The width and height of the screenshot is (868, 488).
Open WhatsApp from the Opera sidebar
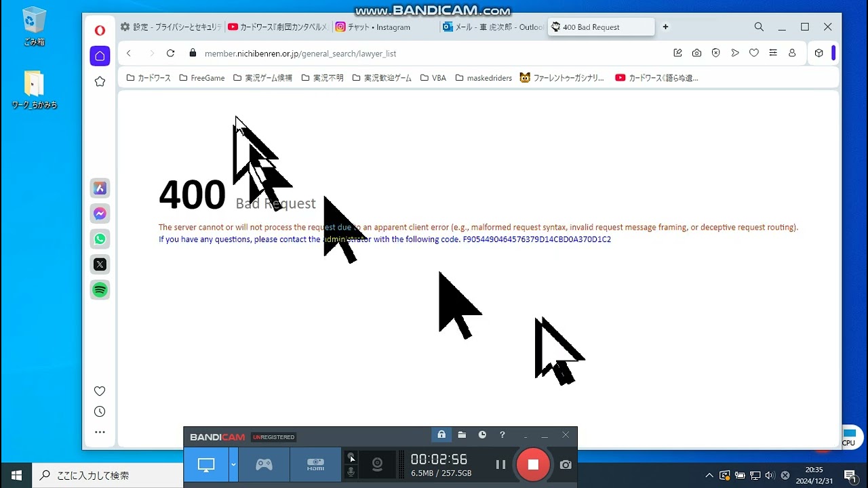(x=100, y=239)
